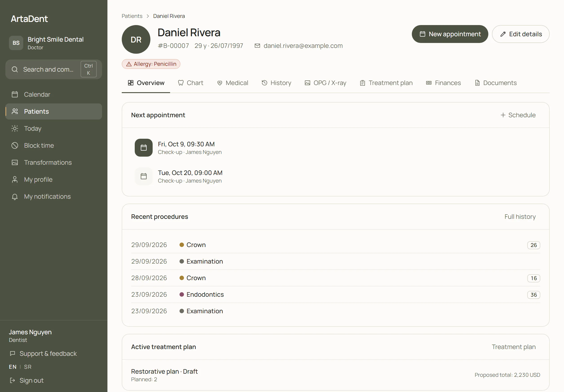The height and width of the screenshot is (392, 564).
Task: Click the Sign out arrow icon
Action: [13, 380]
